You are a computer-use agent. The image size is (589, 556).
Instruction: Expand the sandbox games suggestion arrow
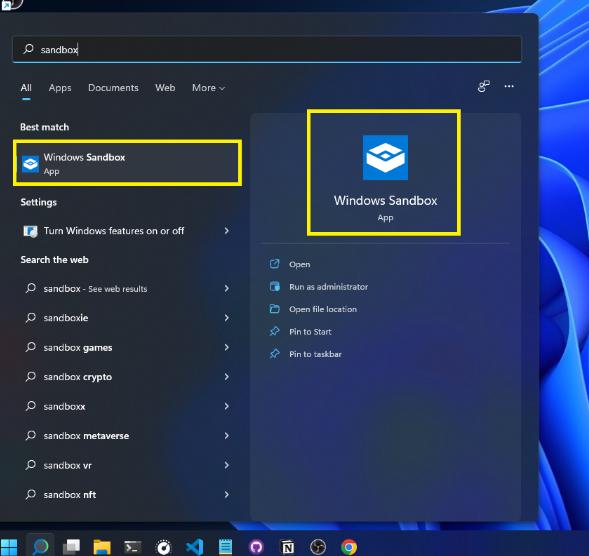(227, 347)
